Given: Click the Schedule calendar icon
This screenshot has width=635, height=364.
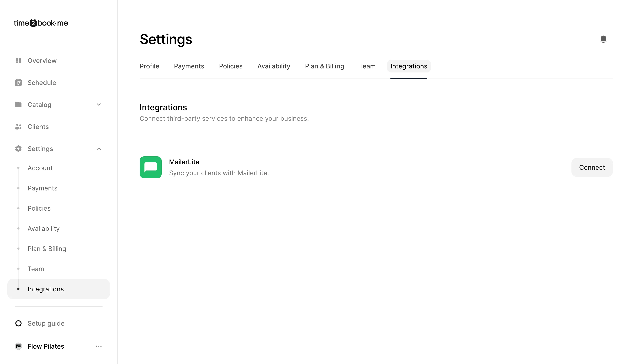Looking at the screenshot, I should [18, 83].
